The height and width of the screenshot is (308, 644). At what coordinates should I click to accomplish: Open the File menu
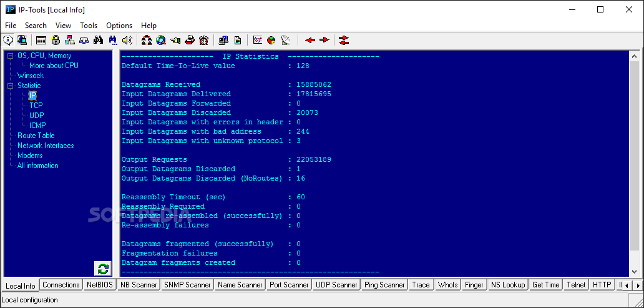pyautogui.click(x=11, y=26)
